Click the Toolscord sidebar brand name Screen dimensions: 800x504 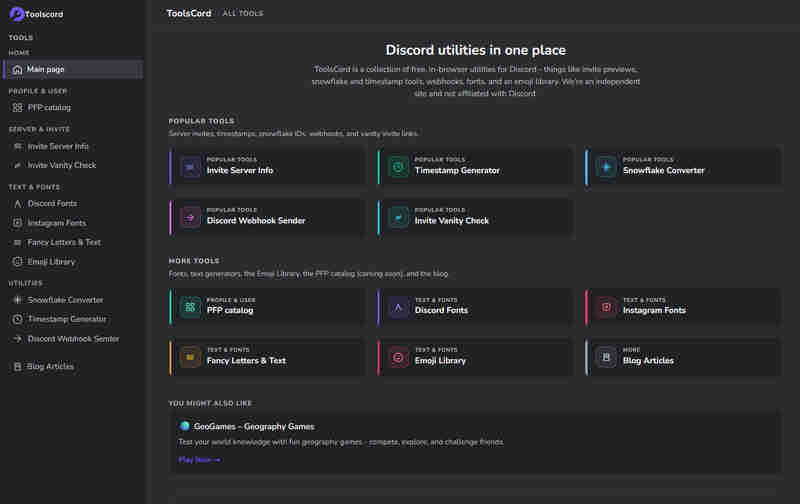point(44,14)
